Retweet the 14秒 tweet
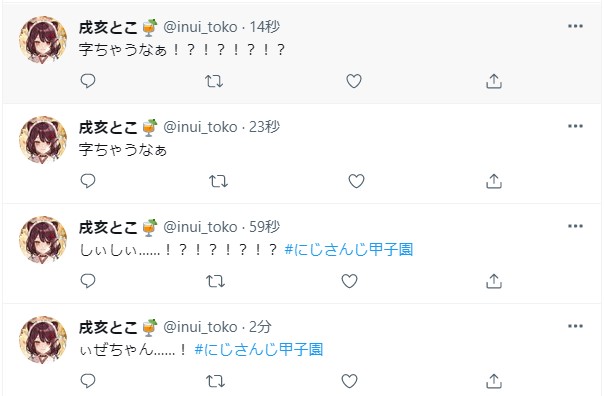The image size is (604, 396). pos(214,81)
